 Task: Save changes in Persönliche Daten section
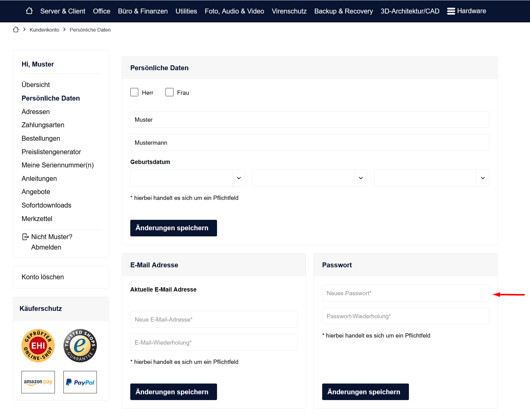[x=173, y=228]
